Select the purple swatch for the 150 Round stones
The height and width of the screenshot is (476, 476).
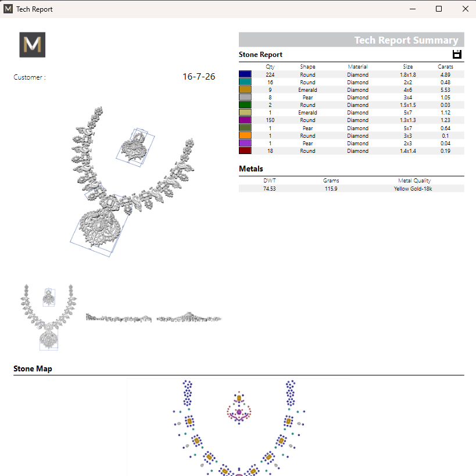click(x=245, y=120)
